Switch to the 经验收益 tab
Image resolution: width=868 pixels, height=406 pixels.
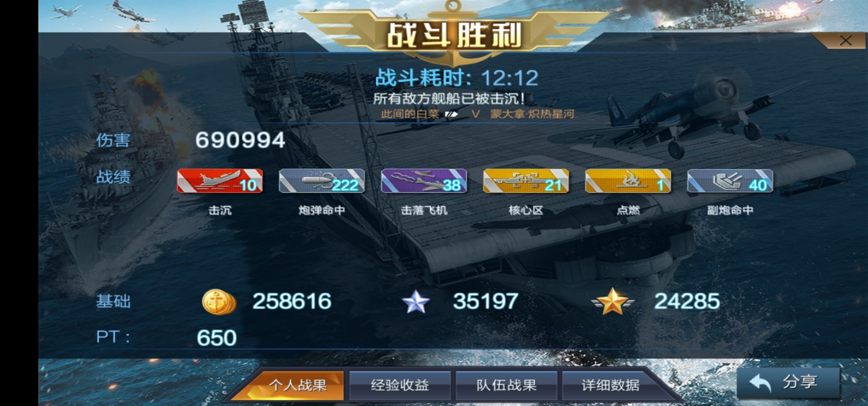[x=400, y=385]
